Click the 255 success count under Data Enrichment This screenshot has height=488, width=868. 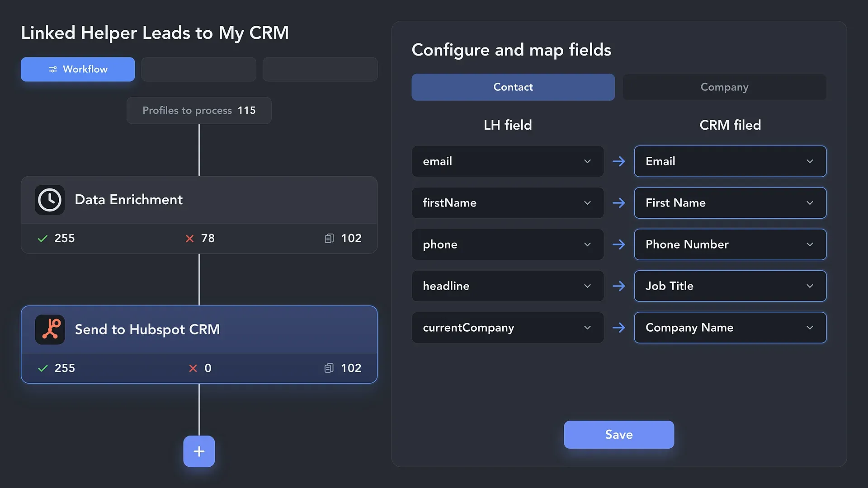coord(65,239)
